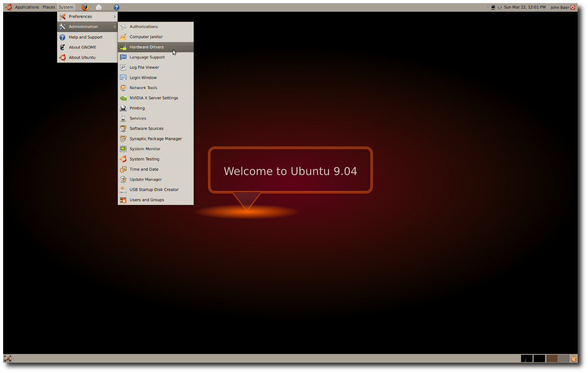Click the blue help launcher in top panel
The height and width of the screenshot is (373, 588).
116,7
